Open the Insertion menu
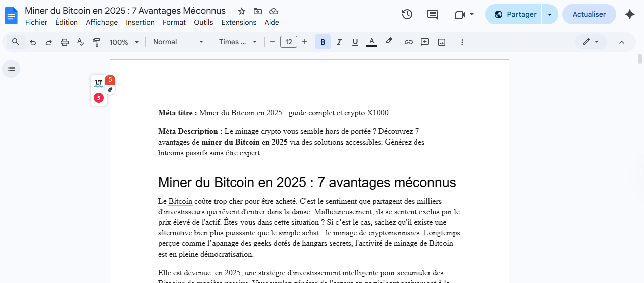This screenshot has width=644, height=283. 140,22
